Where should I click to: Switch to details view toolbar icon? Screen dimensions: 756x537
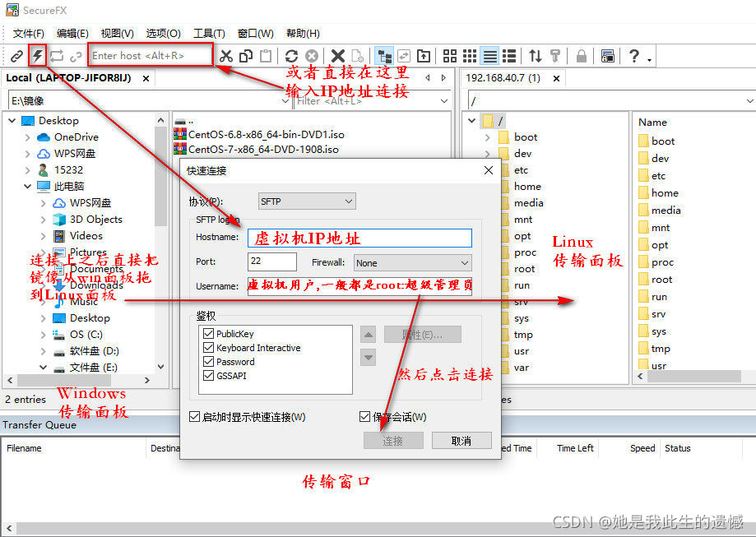[x=510, y=56]
